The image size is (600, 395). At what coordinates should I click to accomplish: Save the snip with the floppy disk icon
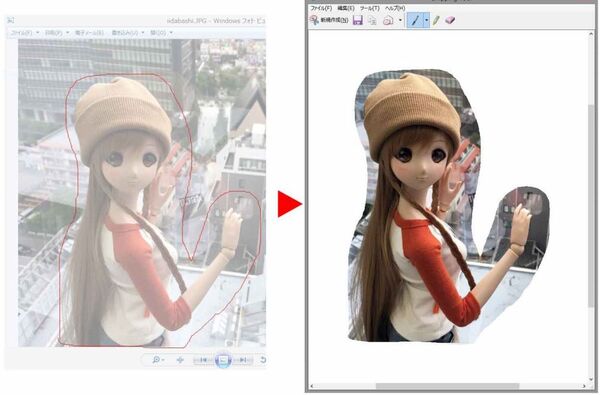[357, 20]
